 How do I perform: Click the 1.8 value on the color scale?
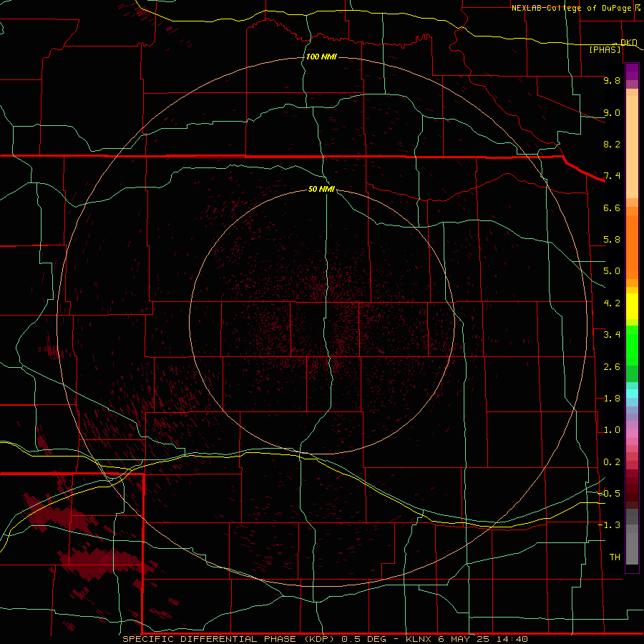tap(612, 399)
